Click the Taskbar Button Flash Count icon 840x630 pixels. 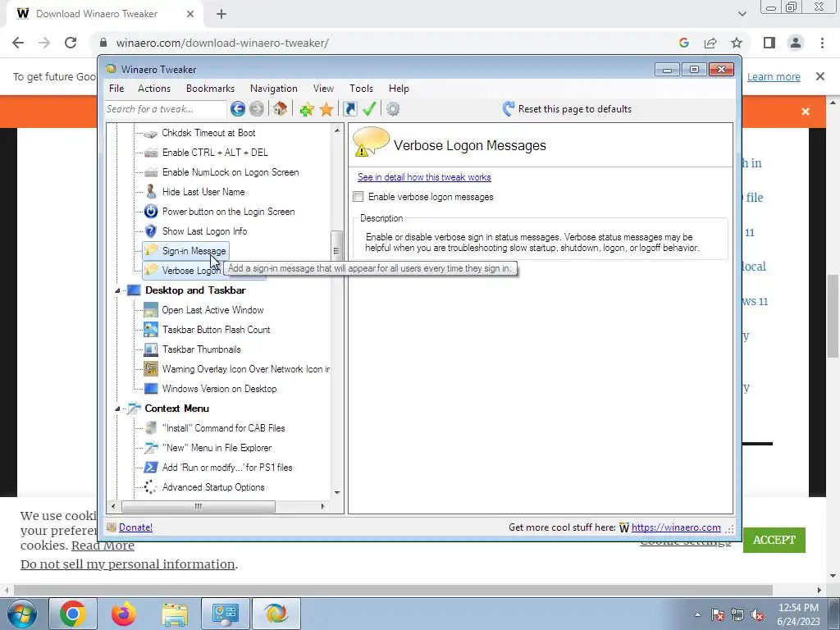coord(151,330)
